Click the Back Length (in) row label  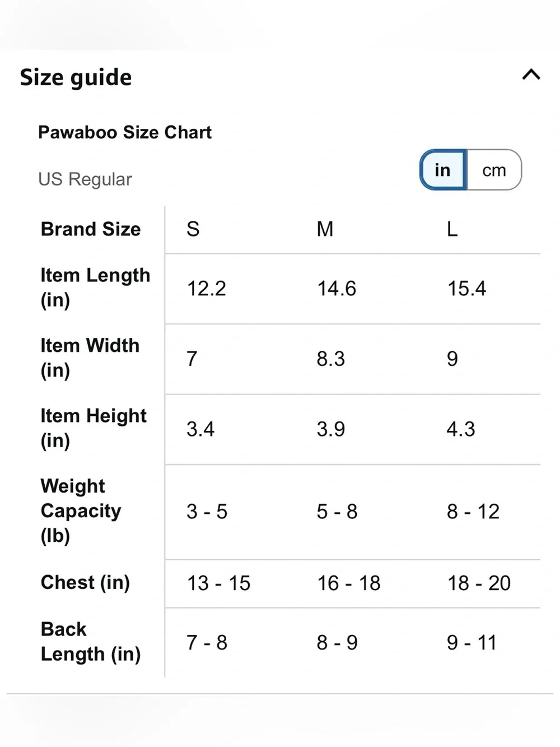tap(91, 642)
